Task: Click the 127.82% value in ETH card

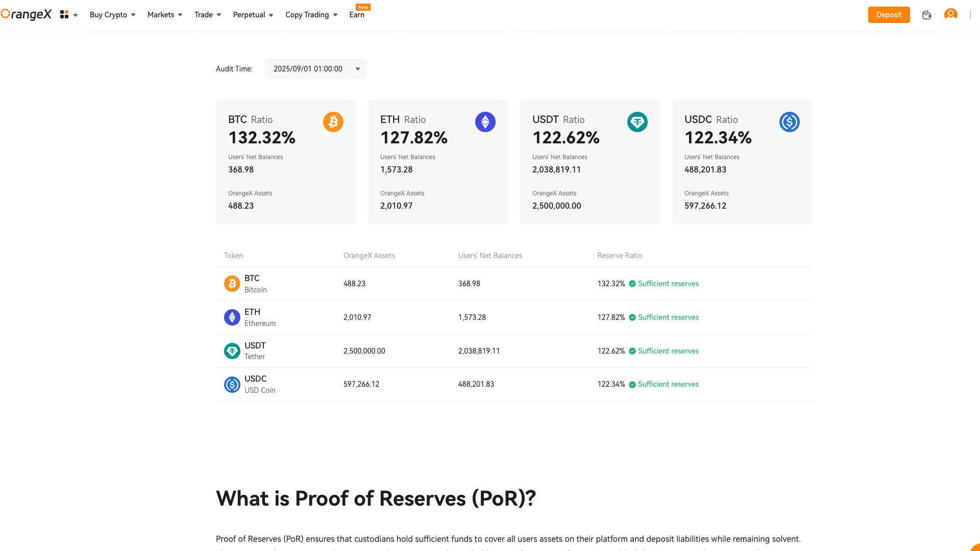Action: point(414,138)
